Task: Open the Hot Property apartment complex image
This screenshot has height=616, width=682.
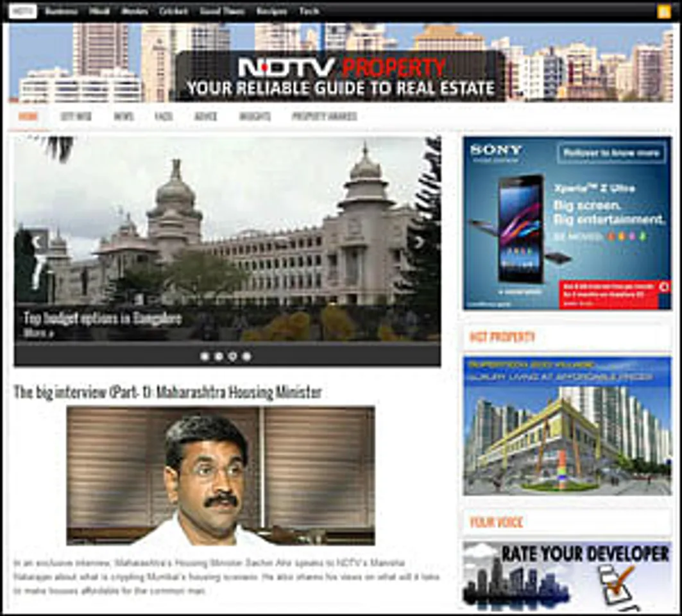Action: point(567,426)
